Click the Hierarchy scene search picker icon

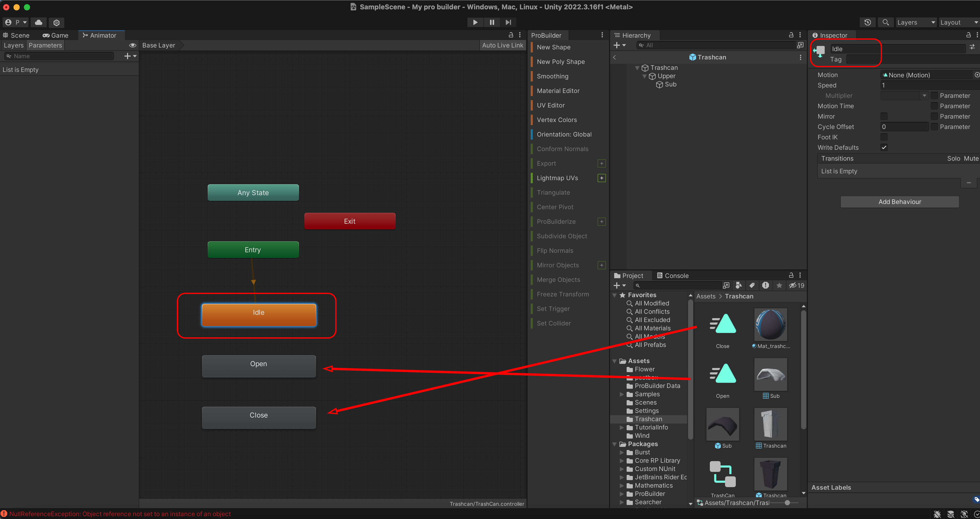[x=800, y=45]
